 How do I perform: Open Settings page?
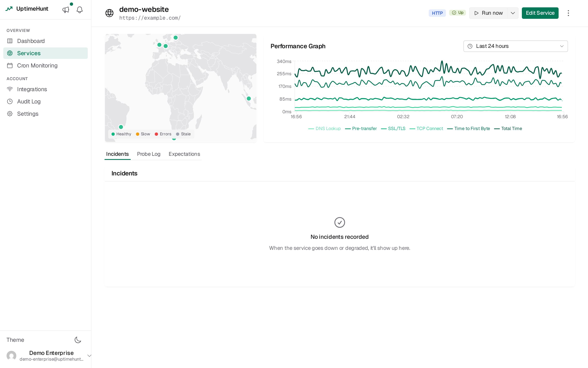point(46,114)
